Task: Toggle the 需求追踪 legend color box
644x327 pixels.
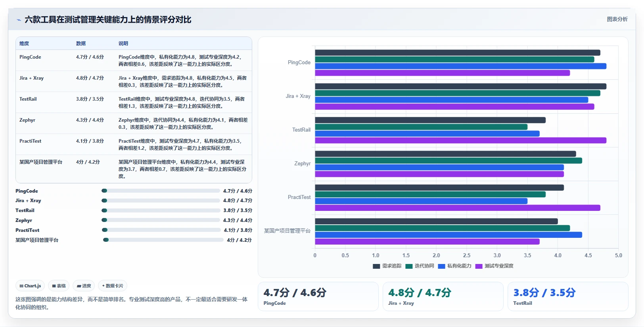Action: tap(376, 266)
